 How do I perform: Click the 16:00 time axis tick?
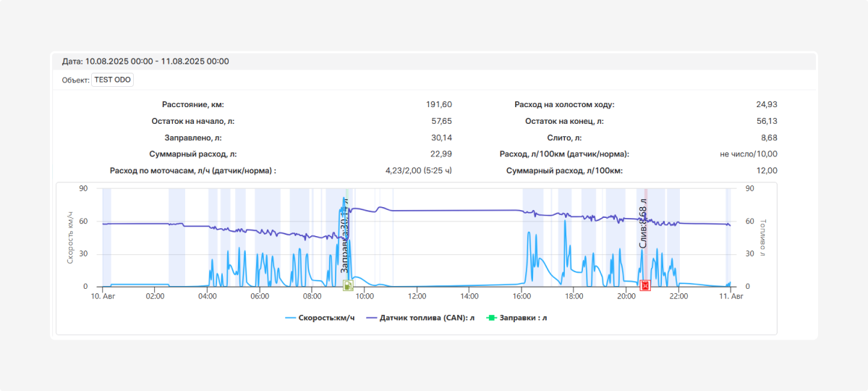tap(522, 297)
